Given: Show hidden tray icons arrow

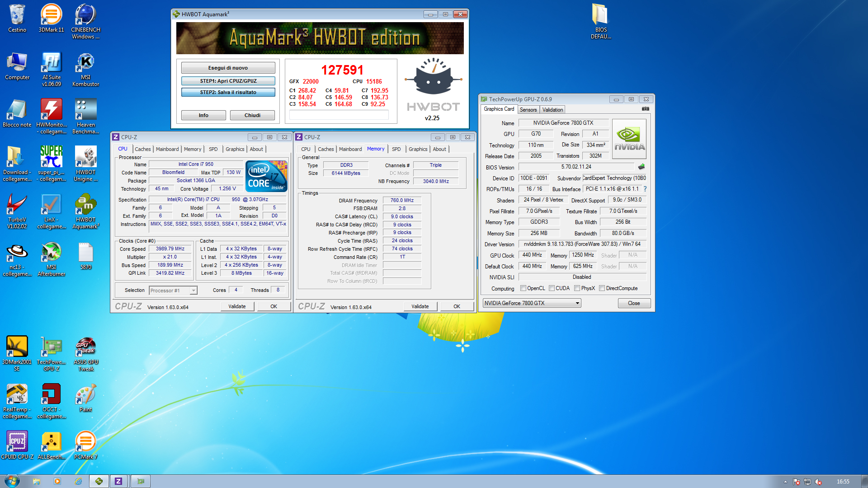Looking at the screenshot, I should 785,482.
